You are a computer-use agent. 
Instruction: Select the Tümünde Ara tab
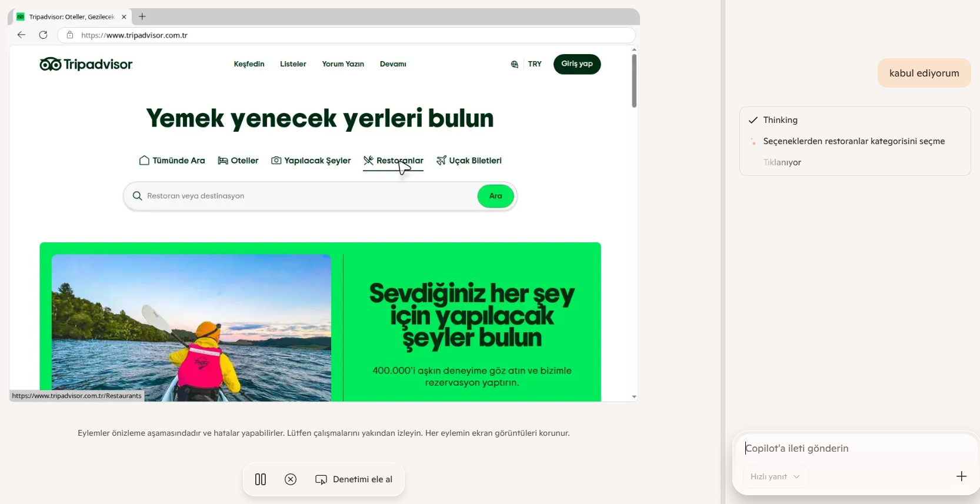tap(172, 161)
